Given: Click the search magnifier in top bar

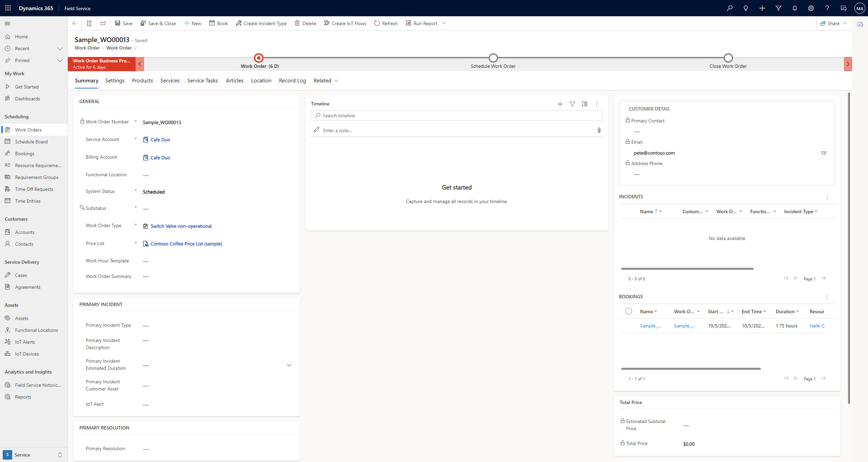Looking at the screenshot, I should tap(729, 8).
